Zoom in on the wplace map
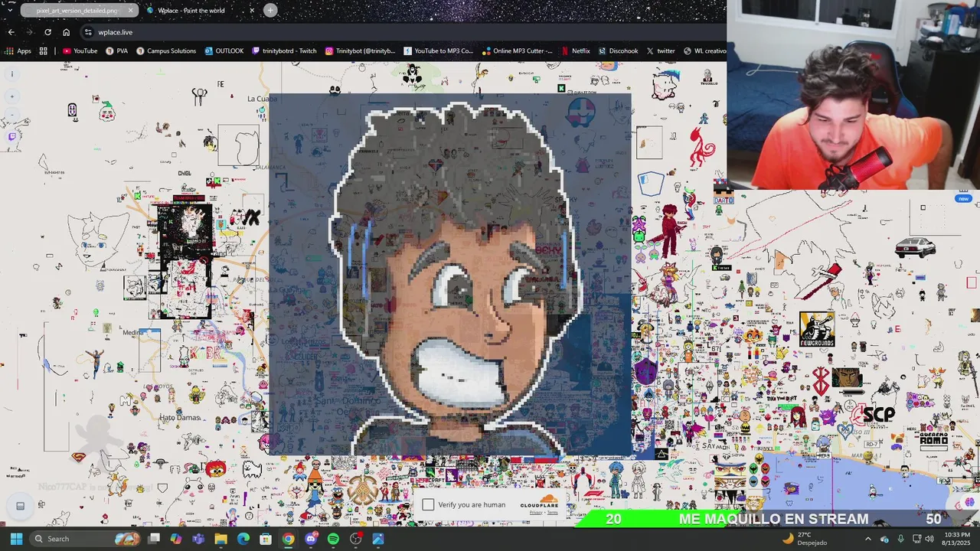The image size is (980, 551). pyautogui.click(x=12, y=96)
